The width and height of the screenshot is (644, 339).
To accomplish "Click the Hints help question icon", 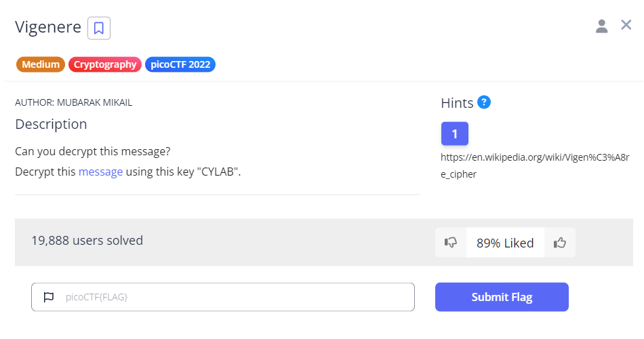I will (x=484, y=102).
